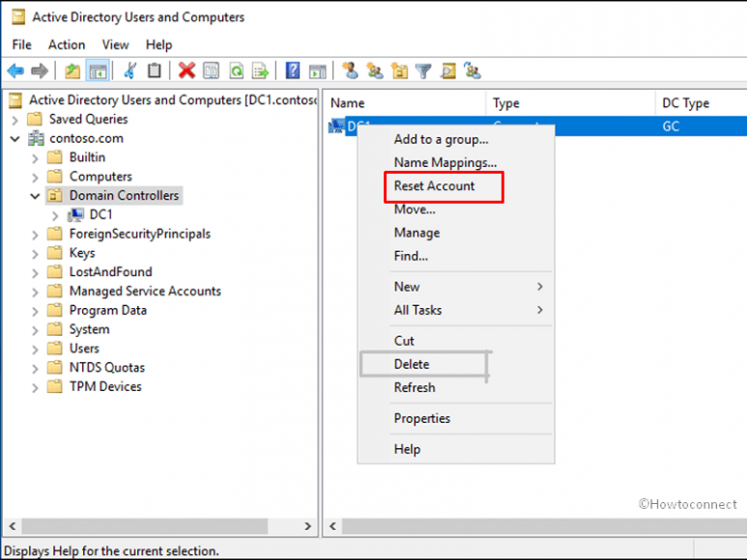This screenshot has width=747, height=560.
Task: Click the red X Delete toolbar icon
Action: pyautogui.click(x=187, y=71)
